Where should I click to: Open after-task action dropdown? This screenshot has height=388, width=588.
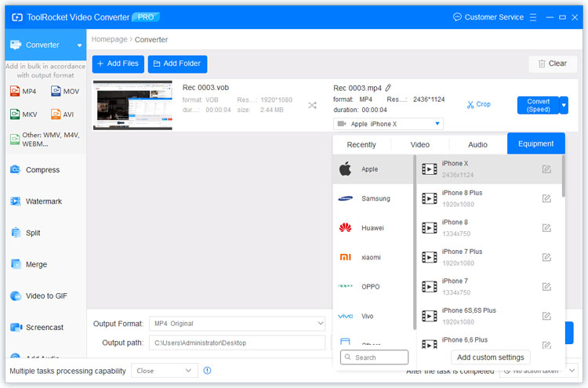(538, 371)
